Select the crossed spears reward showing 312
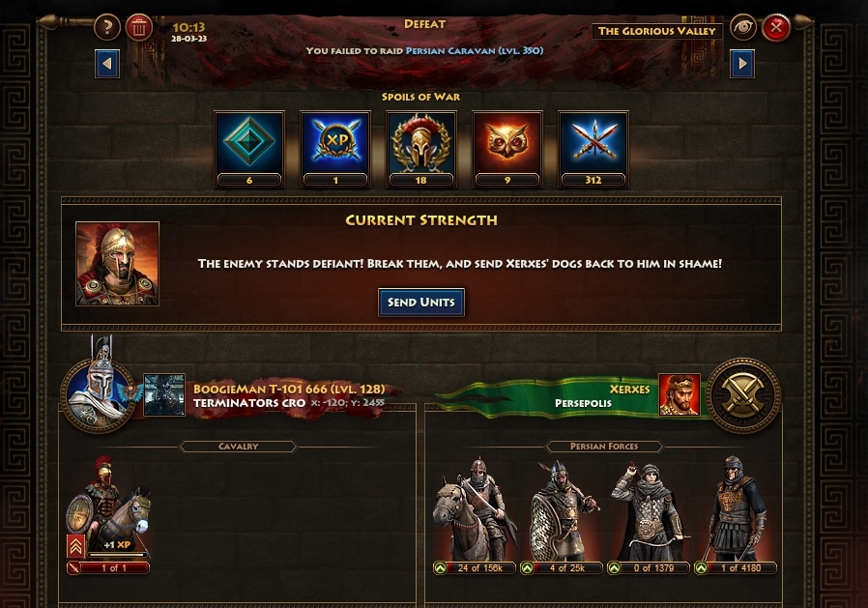This screenshot has width=868, height=608. (x=593, y=149)
